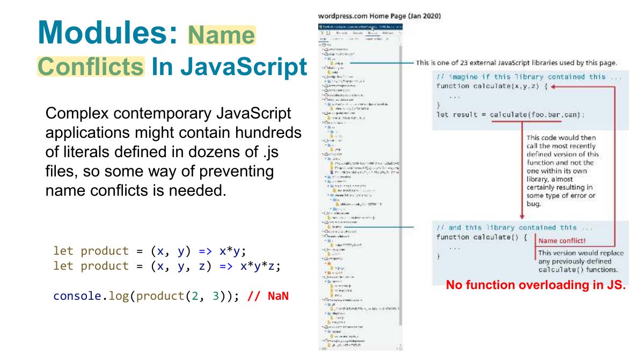Click the 'function calculate() {' code line

pyautogui.click(x=482, y=237)
